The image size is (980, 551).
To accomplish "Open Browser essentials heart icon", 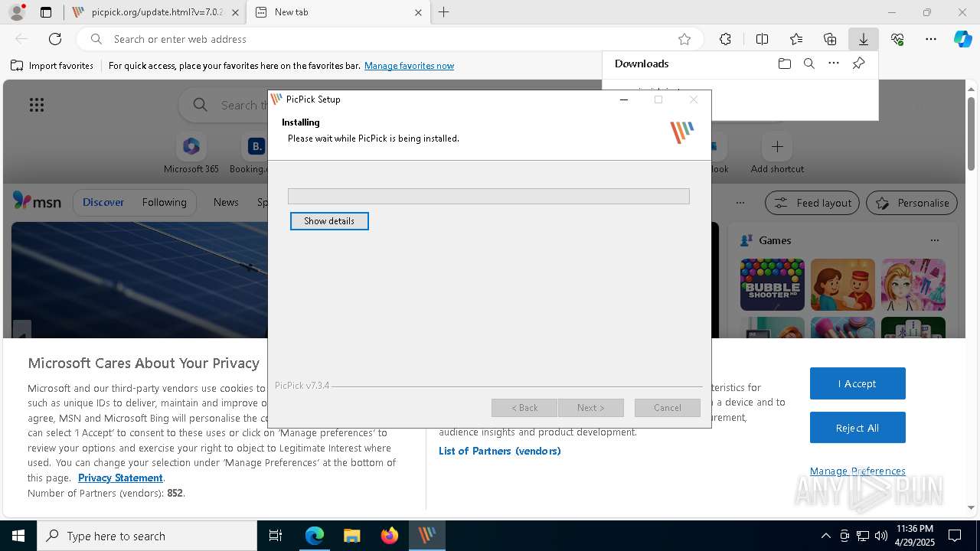I will (897, 39).
